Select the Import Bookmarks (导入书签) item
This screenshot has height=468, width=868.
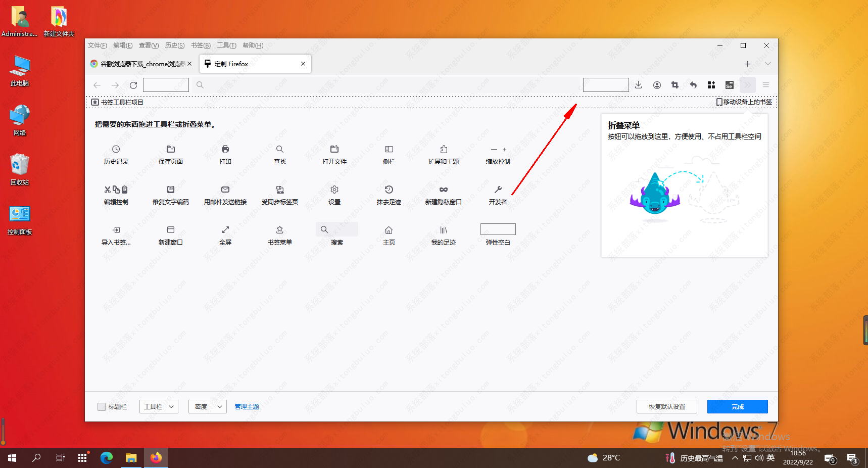tap(116, 236)
